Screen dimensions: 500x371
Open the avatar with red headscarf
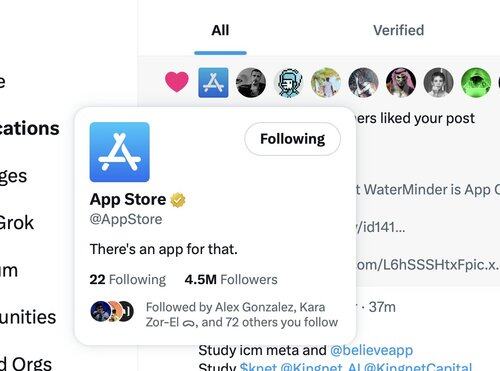pos(401,83)
